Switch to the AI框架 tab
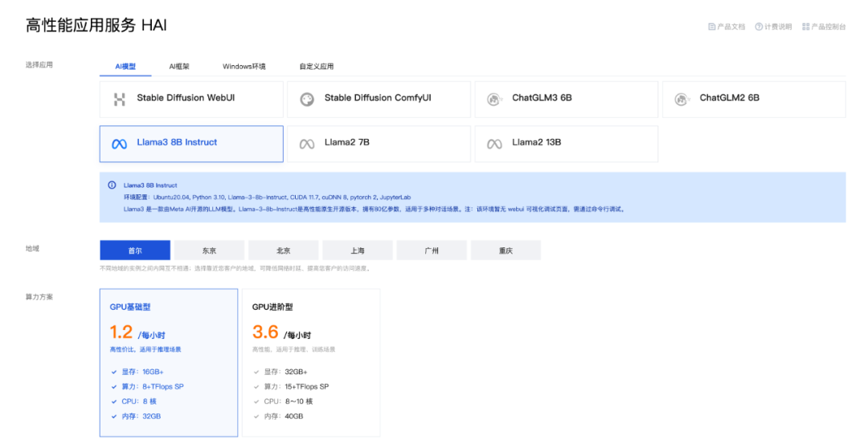 pos(178,67)
